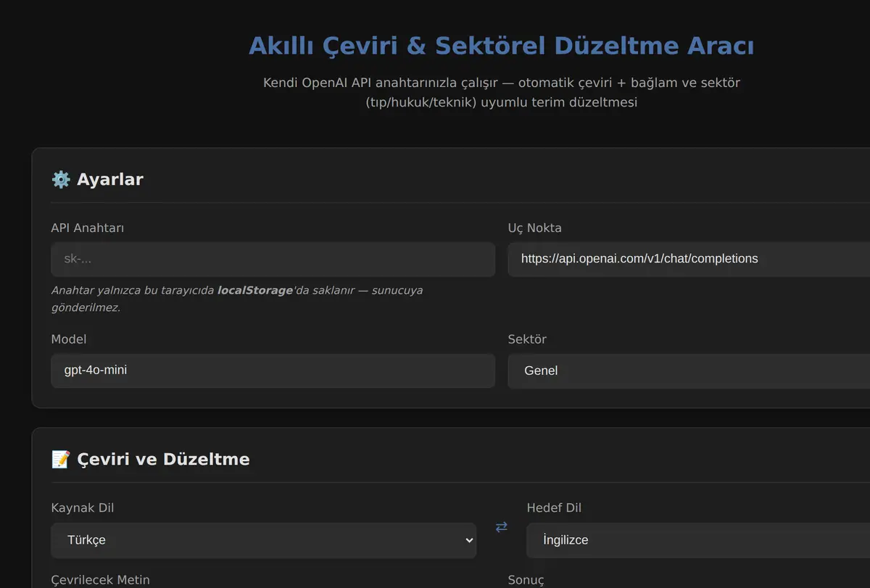Open the Sektör dropdown showing Genel
This screenshot has width=870, height=588.
coord(689,370)
